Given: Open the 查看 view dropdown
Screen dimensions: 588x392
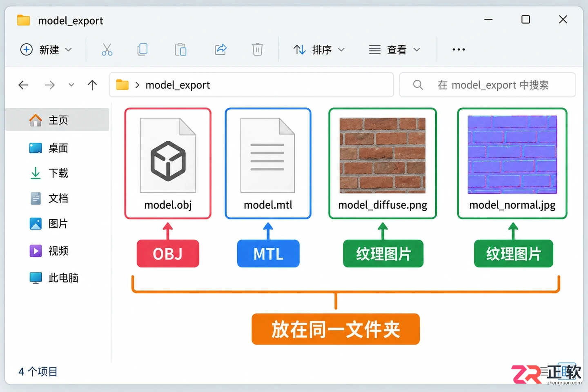Looking at the screenshot, I should (x=394, y=50).
